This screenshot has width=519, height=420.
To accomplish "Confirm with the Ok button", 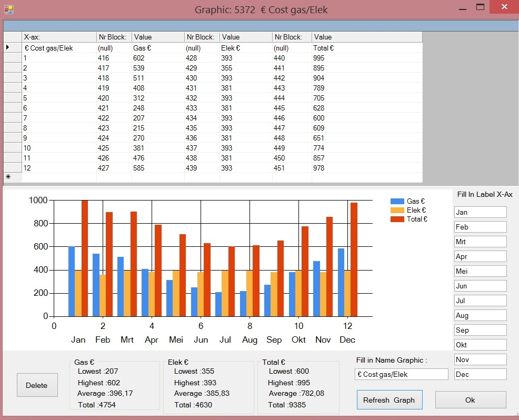I will [471, 400].
